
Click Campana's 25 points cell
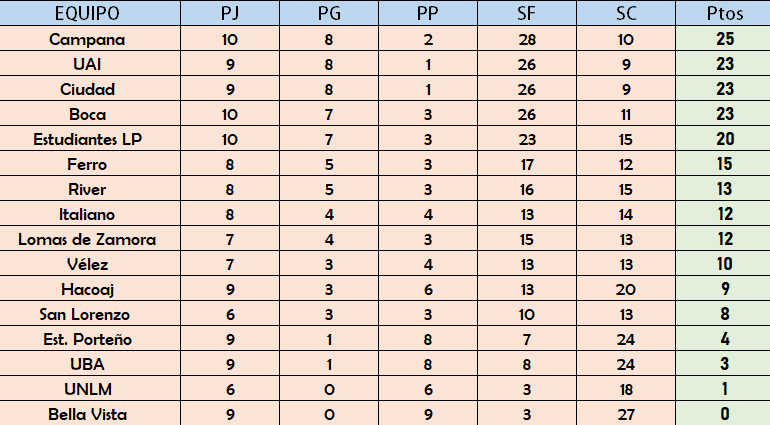(x=723, y=38)
